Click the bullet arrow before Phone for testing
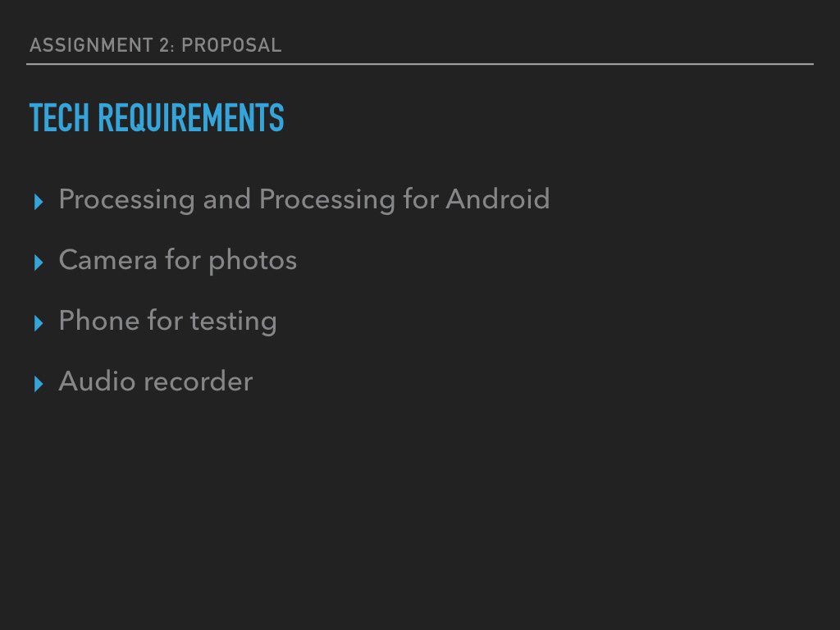840x630 pixels. (38, 323)
